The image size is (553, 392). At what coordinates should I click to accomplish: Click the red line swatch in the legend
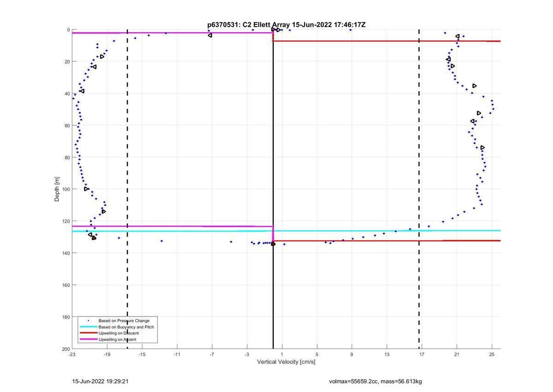[88, 333]
